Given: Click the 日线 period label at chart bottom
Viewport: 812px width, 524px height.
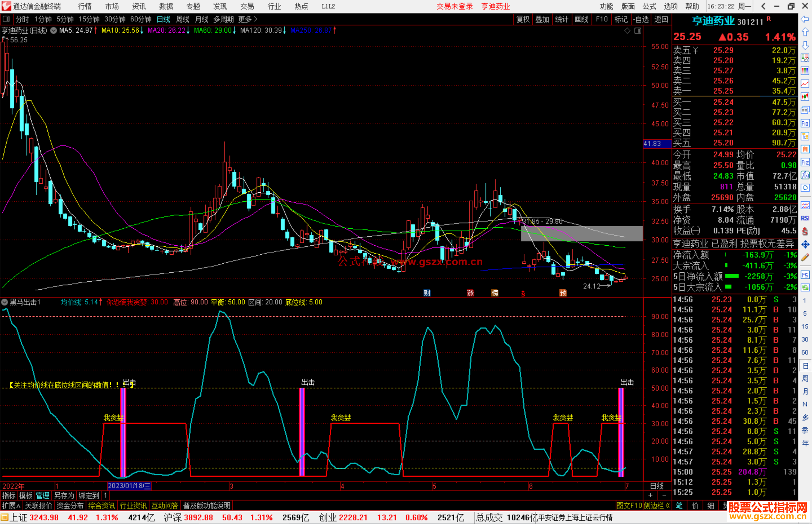Looking at the screenshot, I should (x=657, y=486).
